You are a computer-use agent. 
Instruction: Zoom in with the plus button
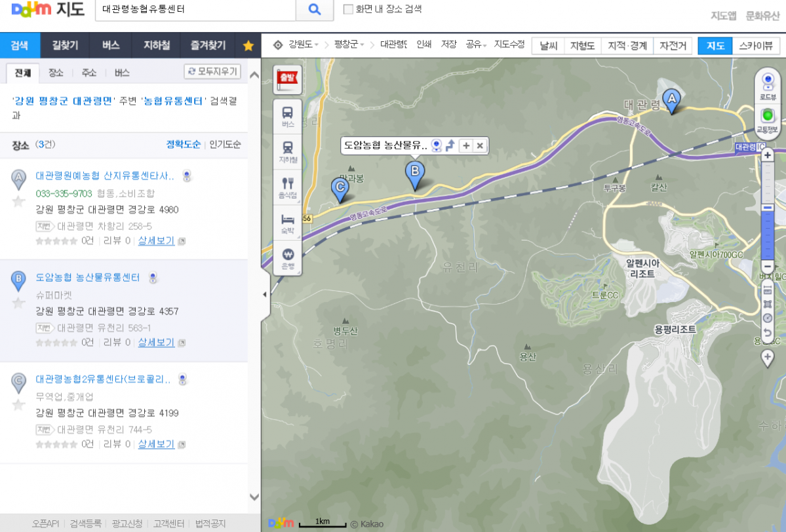768,155
